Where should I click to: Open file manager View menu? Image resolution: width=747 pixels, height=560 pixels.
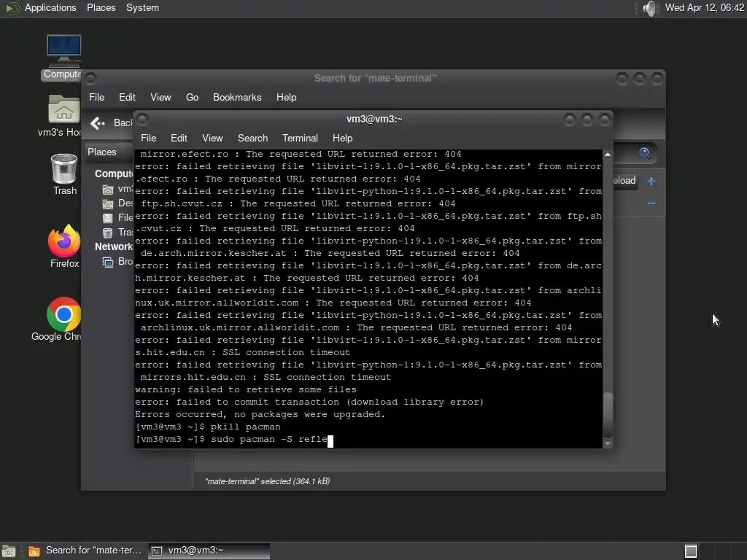(160, 97)
